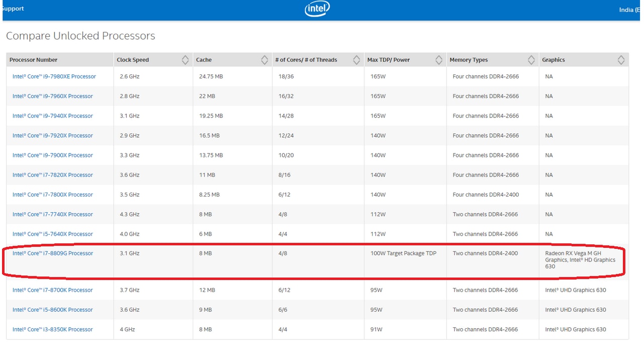Open Intel Core i9-7920X Processor link
This screenshot has height=362, width=644.
[x=53, y=135]
